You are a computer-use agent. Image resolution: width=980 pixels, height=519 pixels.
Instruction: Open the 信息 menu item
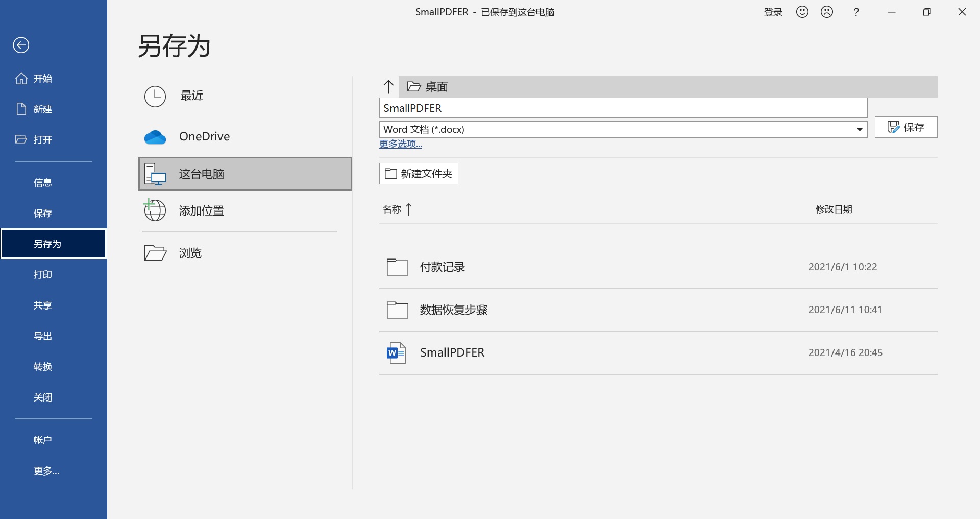pyautogui.click(x=43, y=183)
